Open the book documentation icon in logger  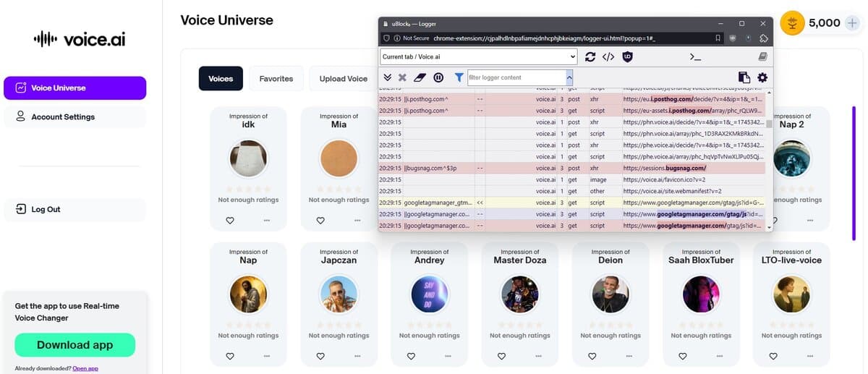[762, 56]
